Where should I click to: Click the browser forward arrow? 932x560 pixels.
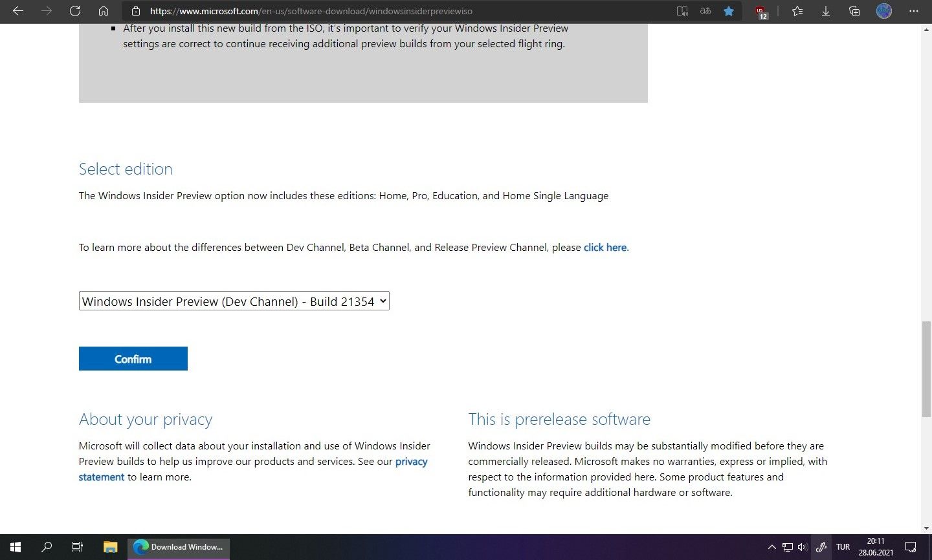(x=47, y=11)
